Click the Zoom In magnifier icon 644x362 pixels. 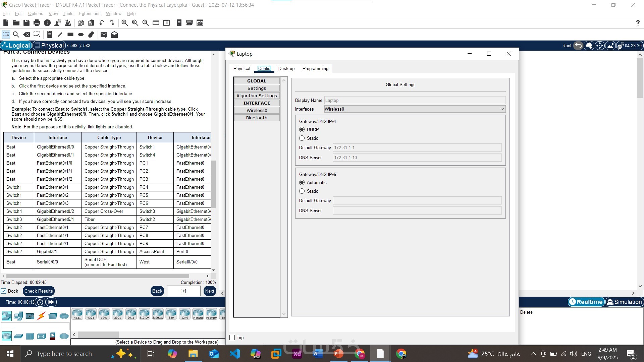click(x=124, y=23)
